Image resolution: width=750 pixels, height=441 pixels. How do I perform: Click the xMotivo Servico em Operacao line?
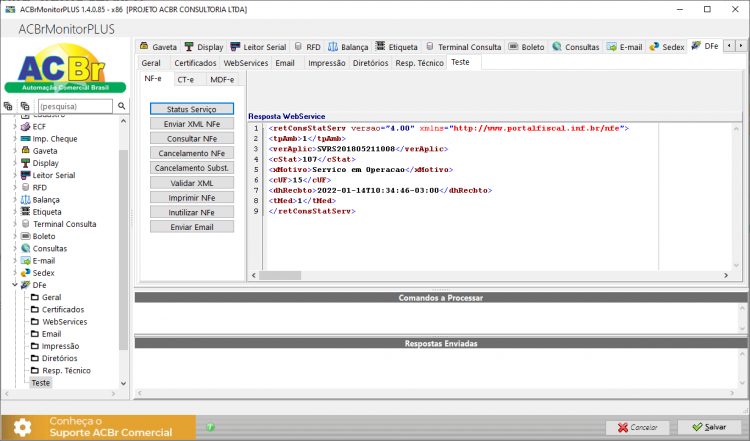tap(361, 169)
